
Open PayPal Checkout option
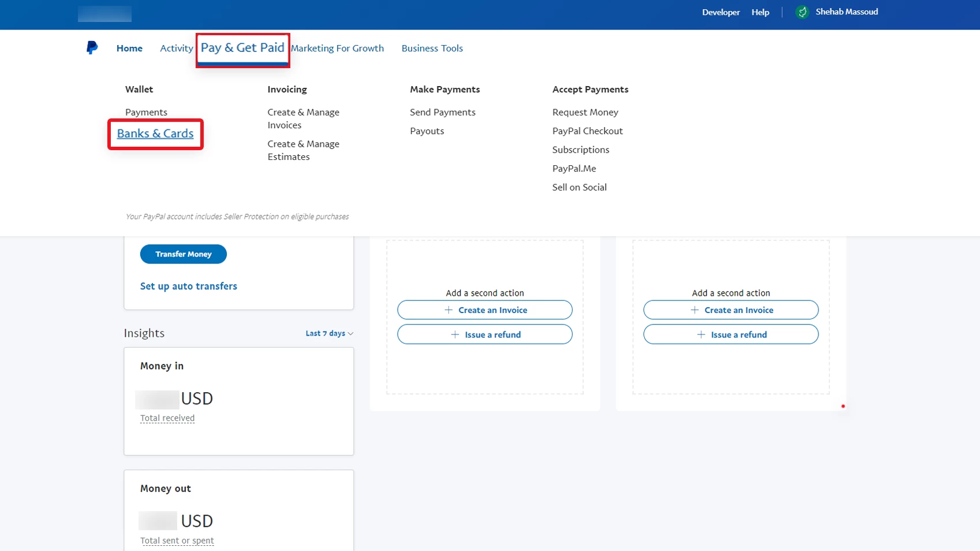tap(588, 131)
